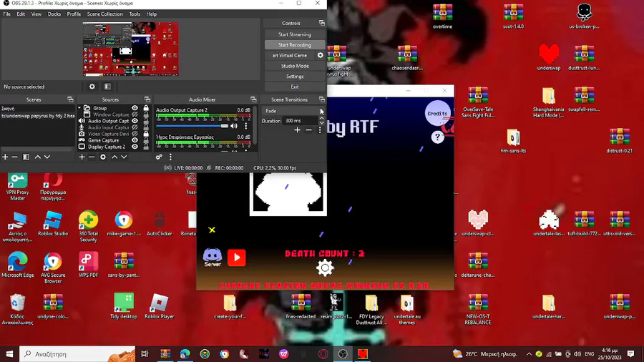Open the Discord Server icon in the game window

[213, 258]
